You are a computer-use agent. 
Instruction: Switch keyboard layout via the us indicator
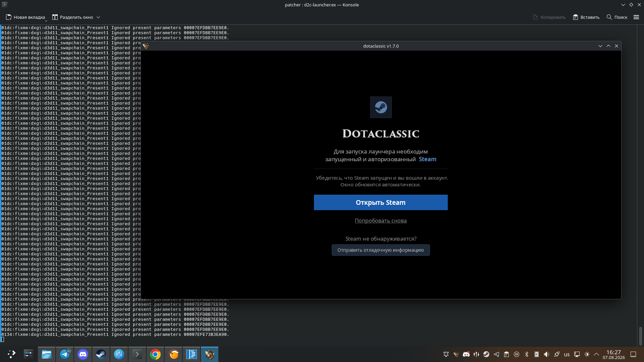[567, 354]
